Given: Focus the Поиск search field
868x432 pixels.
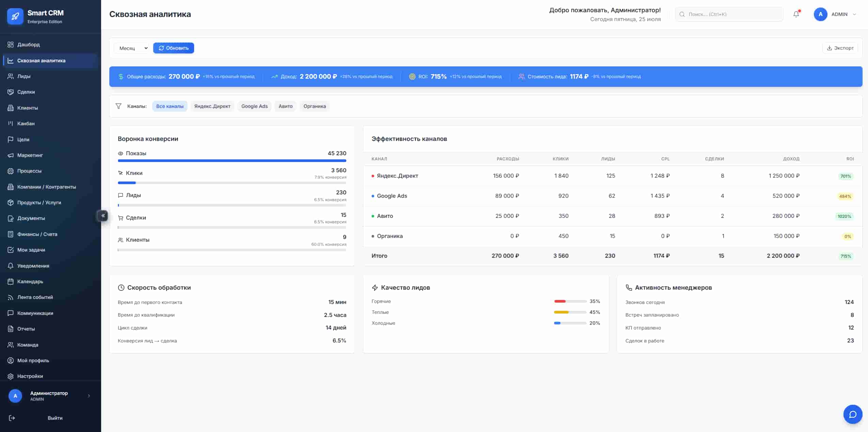Looking at the screenshot, I should click(732, 14).
